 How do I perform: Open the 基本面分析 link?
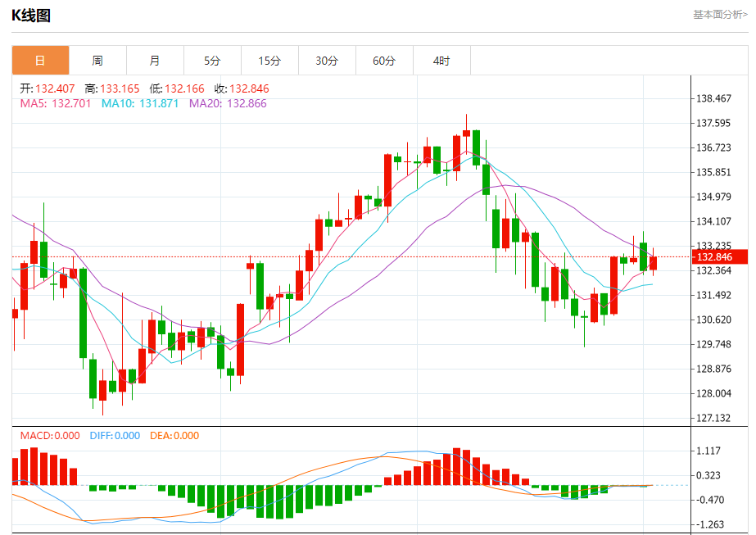click(720, 15)
